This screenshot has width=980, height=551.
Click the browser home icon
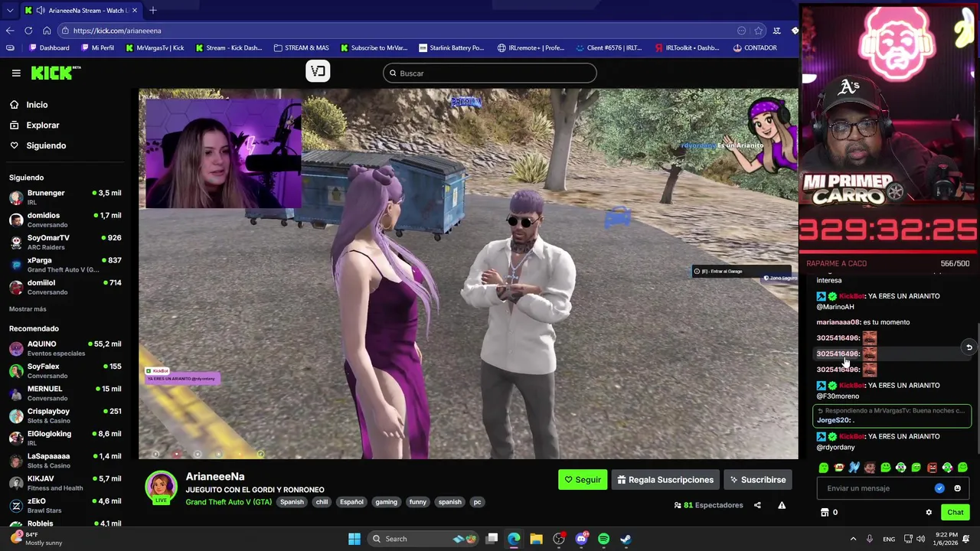(x=47, y=31)
